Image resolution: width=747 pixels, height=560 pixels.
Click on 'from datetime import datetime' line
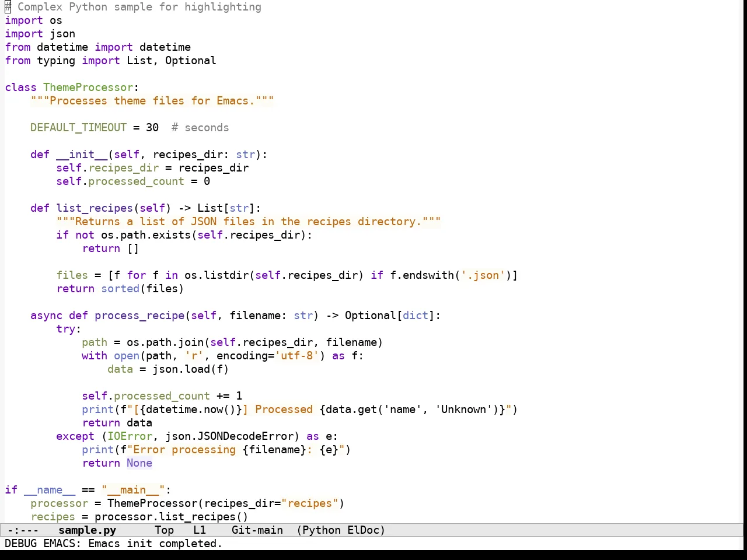97,47
